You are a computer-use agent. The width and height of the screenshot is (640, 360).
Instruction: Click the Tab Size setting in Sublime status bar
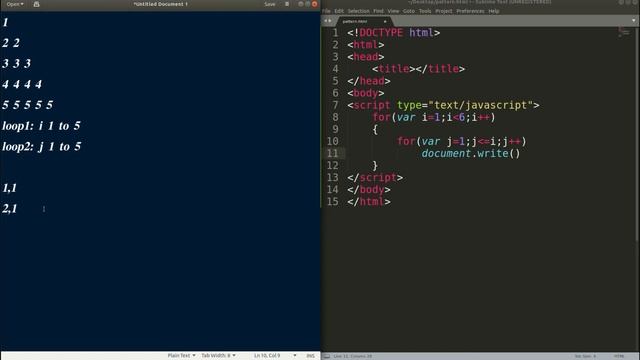point(585,356)
